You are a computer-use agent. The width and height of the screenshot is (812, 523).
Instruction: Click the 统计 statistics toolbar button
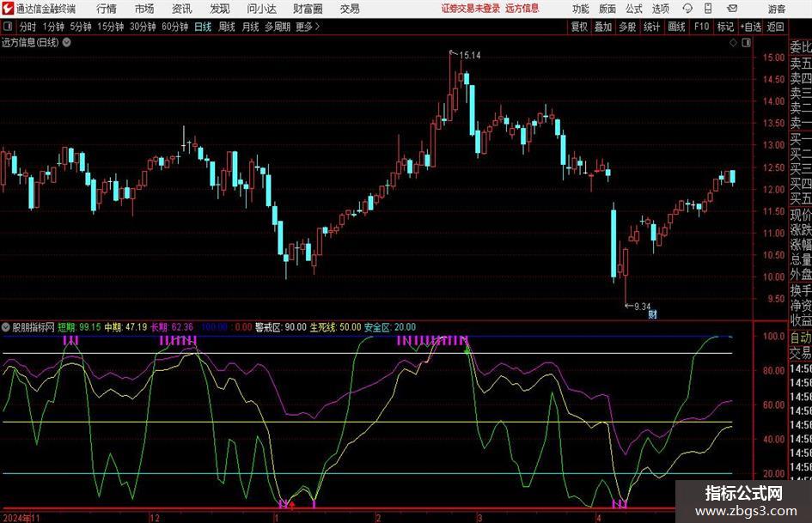pos(651,27)
